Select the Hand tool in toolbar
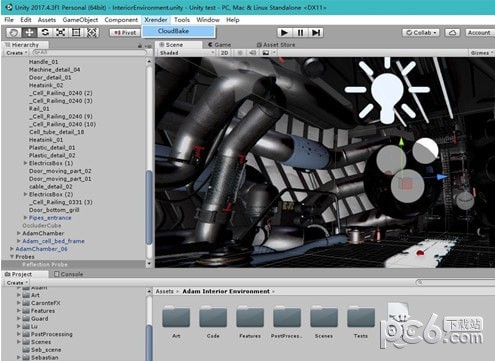The height and width of the screenshot is (361, 495). pyautogui.click(x=14, y=33)
